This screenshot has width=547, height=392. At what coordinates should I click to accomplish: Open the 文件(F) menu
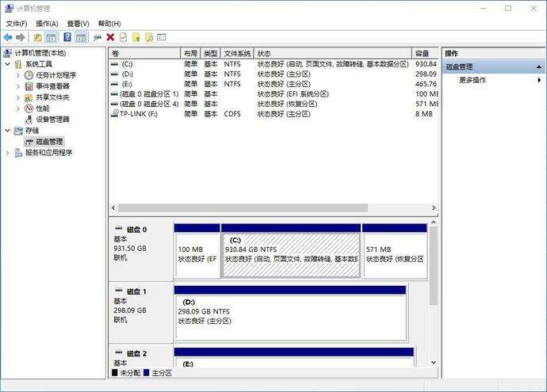pos(17,24)
